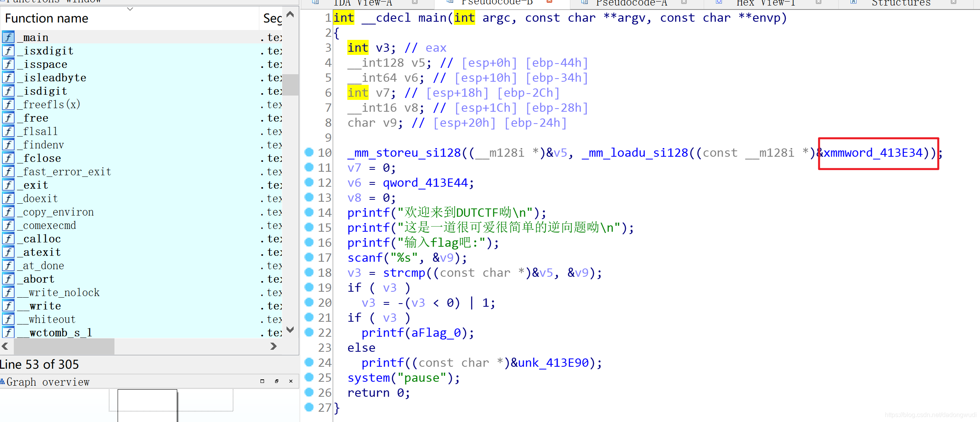The image size is (980, 422).
Task: Select qword_413E44 in the code
Action: (425, 183)
